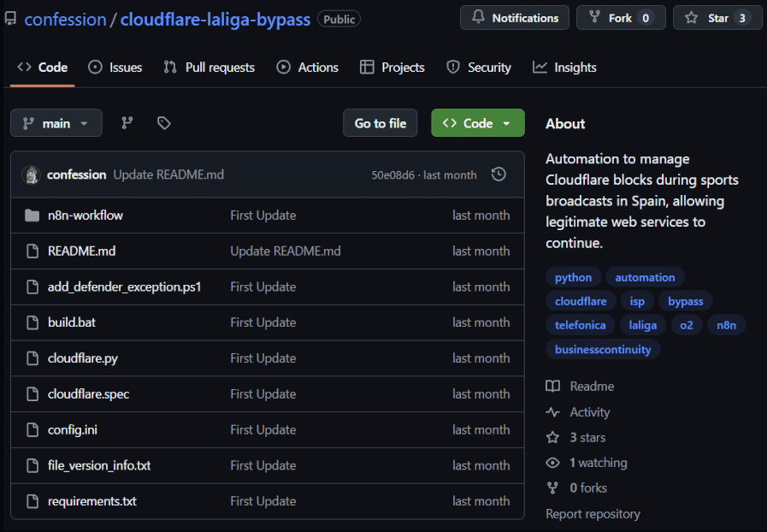Select the automation topic tag
Image resolution: width=767 pixels, height=532 pixels.
(645, 277)
